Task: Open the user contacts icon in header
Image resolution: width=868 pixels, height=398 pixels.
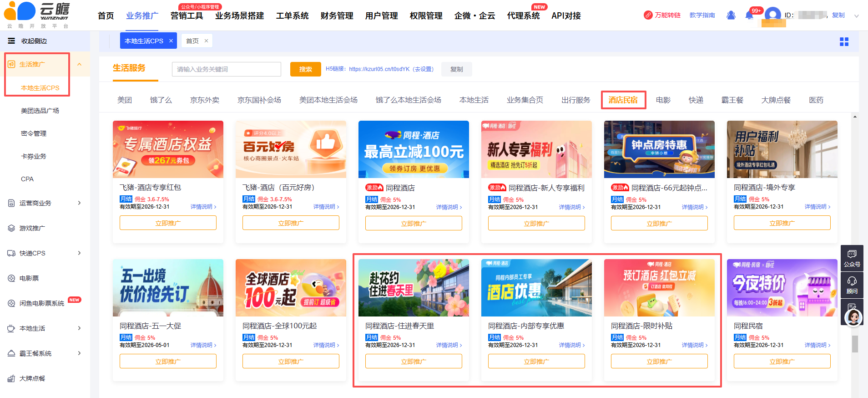Action: [731, 15]
